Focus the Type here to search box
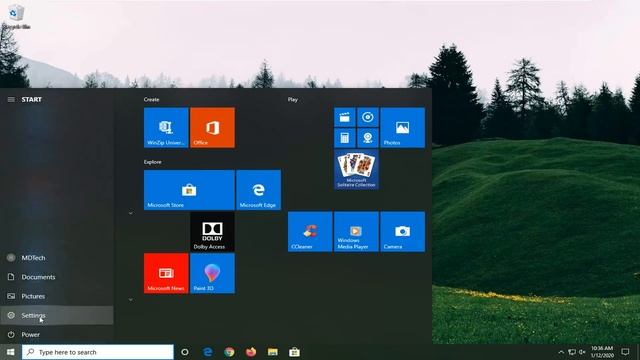 [98, 352]
